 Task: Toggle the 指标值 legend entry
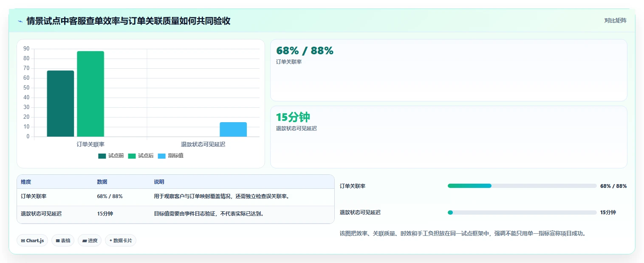(x=171, y=156)
